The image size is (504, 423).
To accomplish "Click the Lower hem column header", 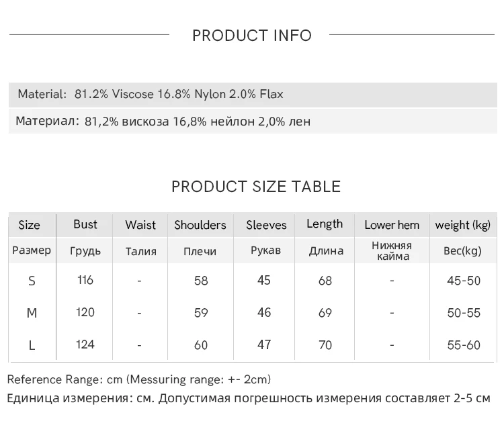I will [392, 225].
